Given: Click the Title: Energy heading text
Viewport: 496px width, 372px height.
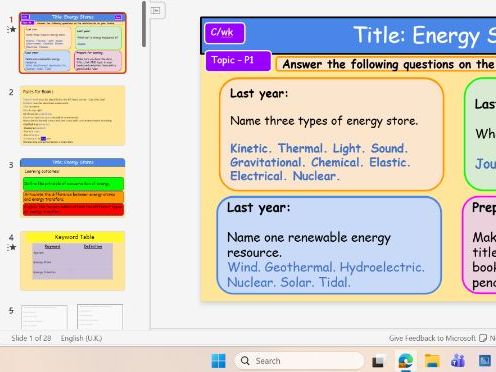Looking at the screenshot, I should point(424,35).
